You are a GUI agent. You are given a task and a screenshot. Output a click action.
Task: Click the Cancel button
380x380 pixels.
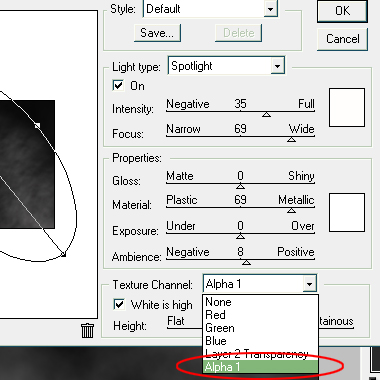point(342,39)
